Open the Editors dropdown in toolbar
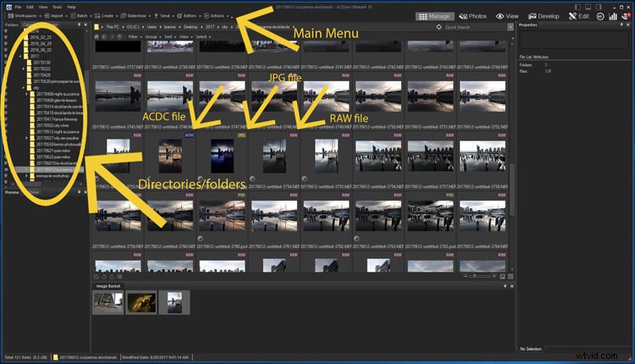 point(188,16)
